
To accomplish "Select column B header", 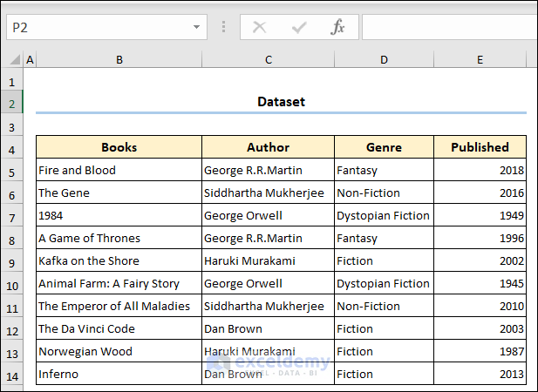I will coord(119,60).
